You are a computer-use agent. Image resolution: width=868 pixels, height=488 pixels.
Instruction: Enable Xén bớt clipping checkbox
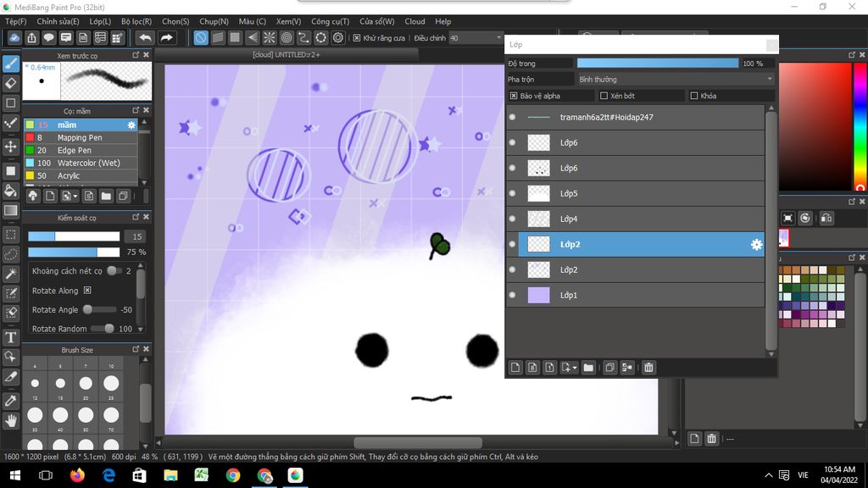coord(604,96)
